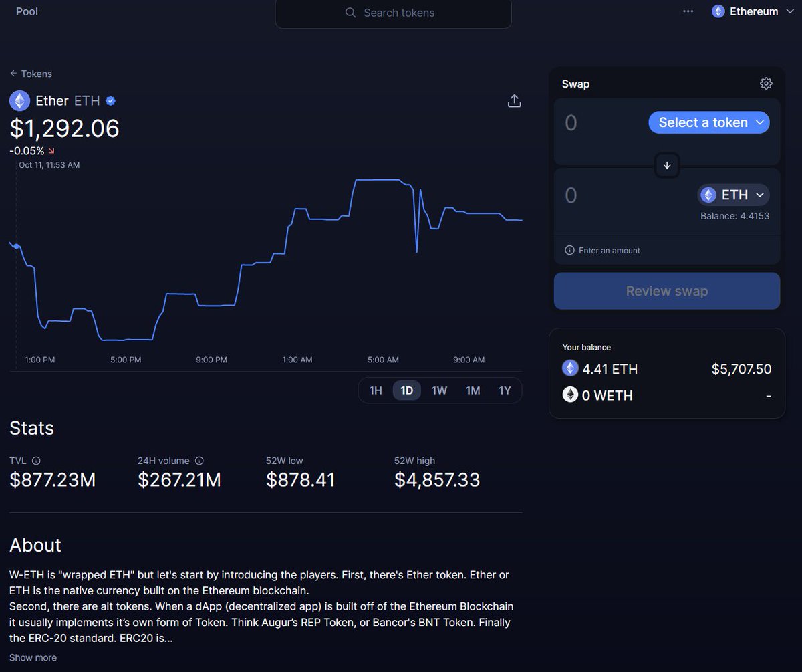The height and width of the screenshot is (672, 802).
Task: Click the $5,707.50 balance value
Action: point(741,369)
